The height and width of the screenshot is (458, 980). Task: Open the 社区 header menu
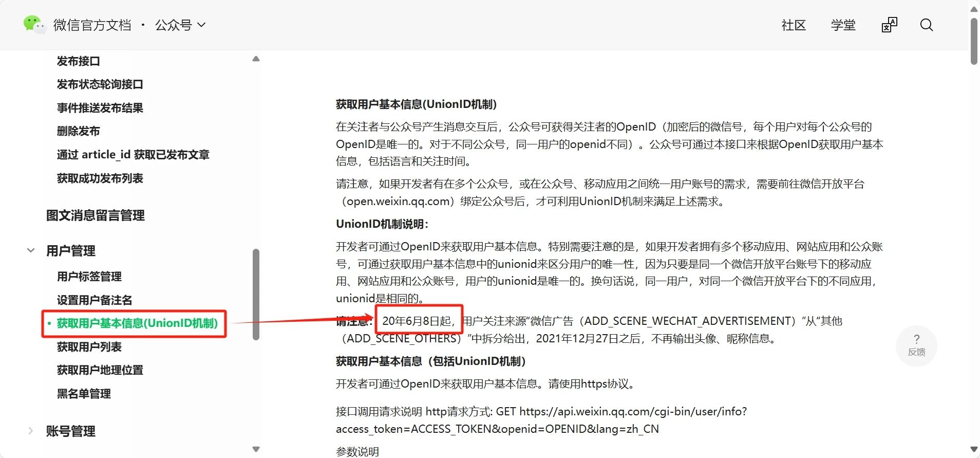(x=794, y=25)
